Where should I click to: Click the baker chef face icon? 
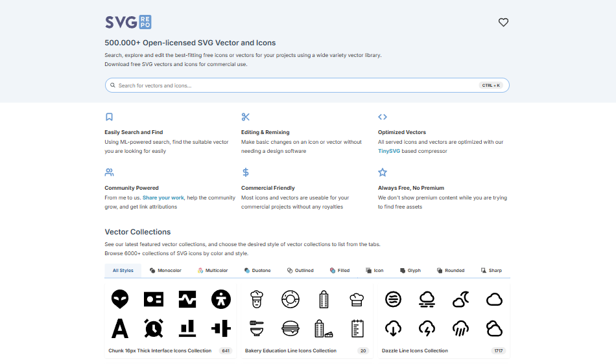257,299
